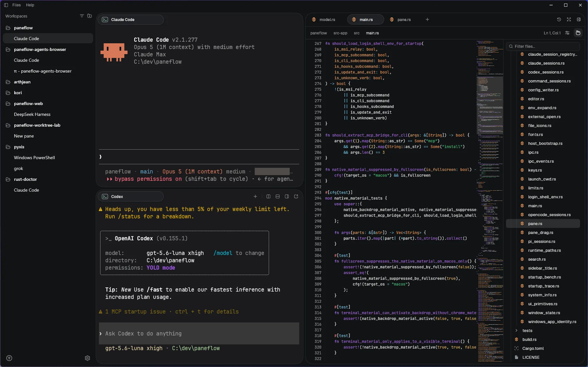Open new editor tab with plus

coord(427,19)
